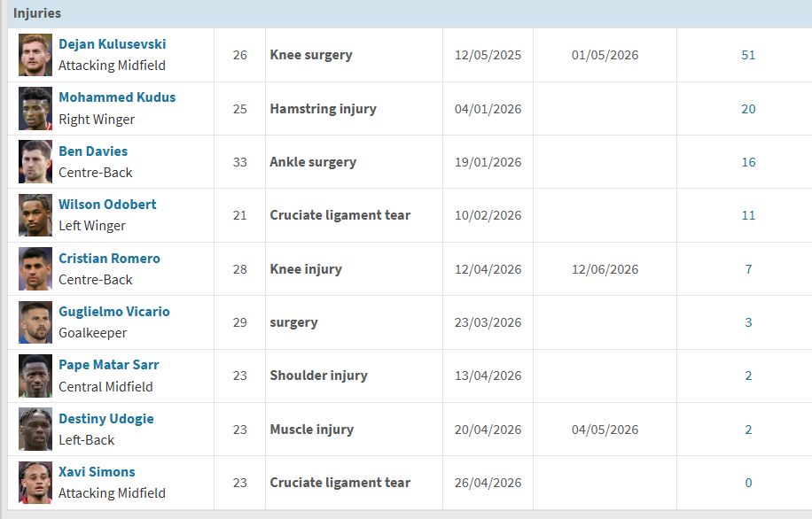Open the 16 missed games for Ben Davies
The height and width of the screenshot is (519, 812).
coord(747,162)
